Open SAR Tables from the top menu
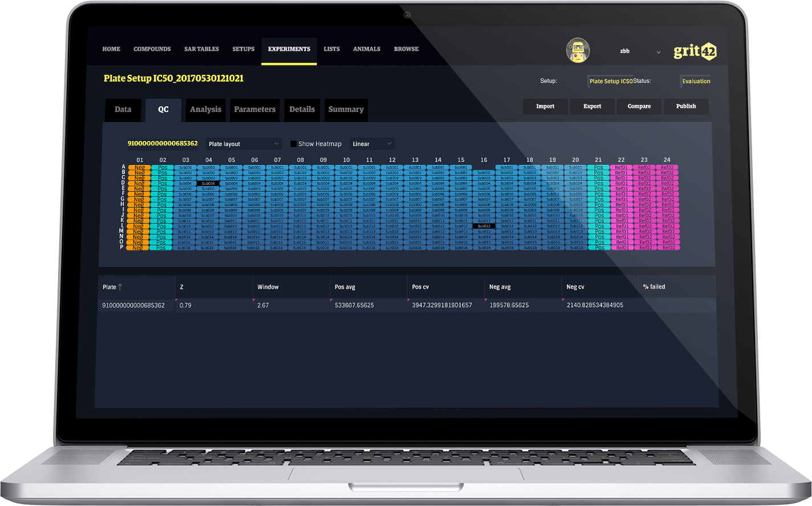812x506 pixels. 201,49
